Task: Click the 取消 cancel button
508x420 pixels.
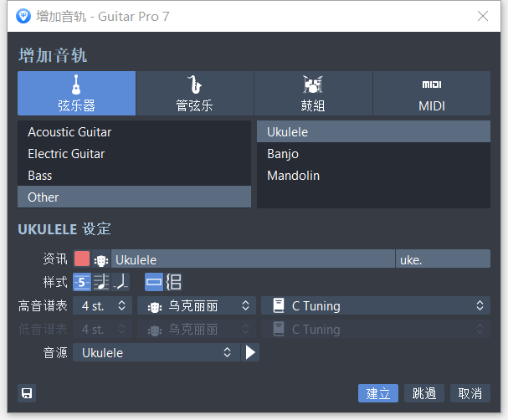Action: [x=470, y=393]
